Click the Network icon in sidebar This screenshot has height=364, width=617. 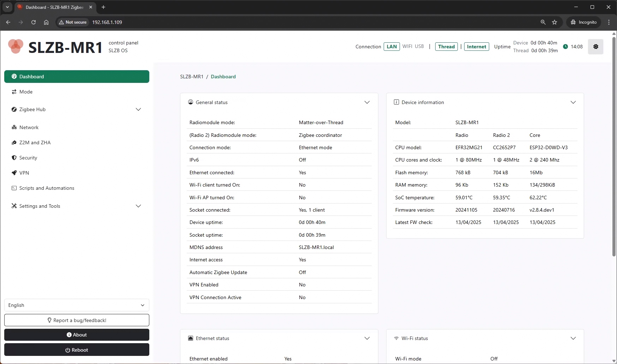(x=14, y=127)
